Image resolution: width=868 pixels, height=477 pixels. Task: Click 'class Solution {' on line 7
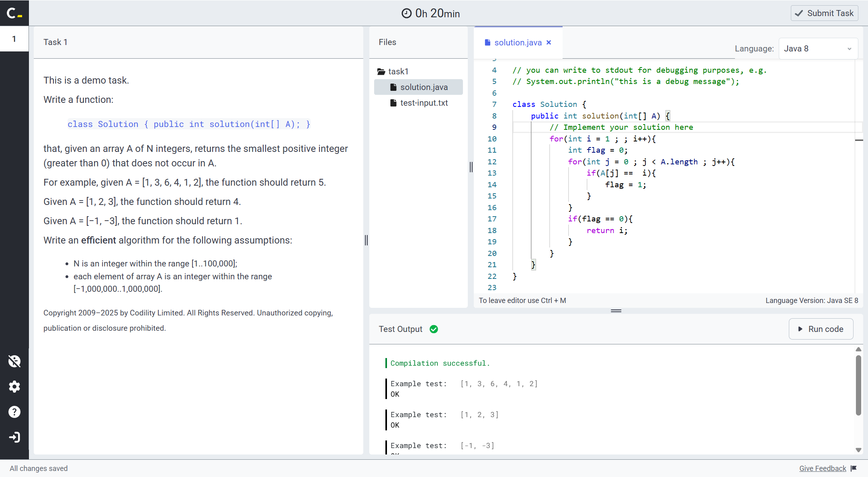(x=549, y=104)
